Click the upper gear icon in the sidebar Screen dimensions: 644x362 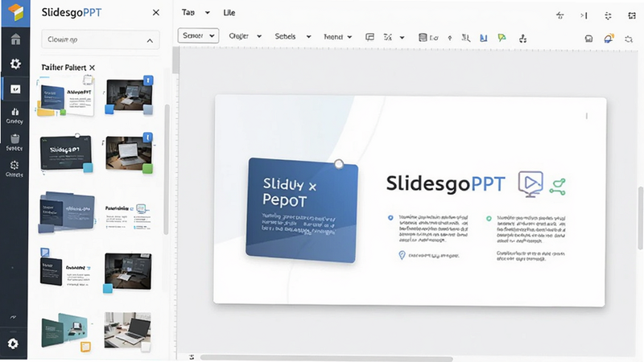click(x=15, y=64)
